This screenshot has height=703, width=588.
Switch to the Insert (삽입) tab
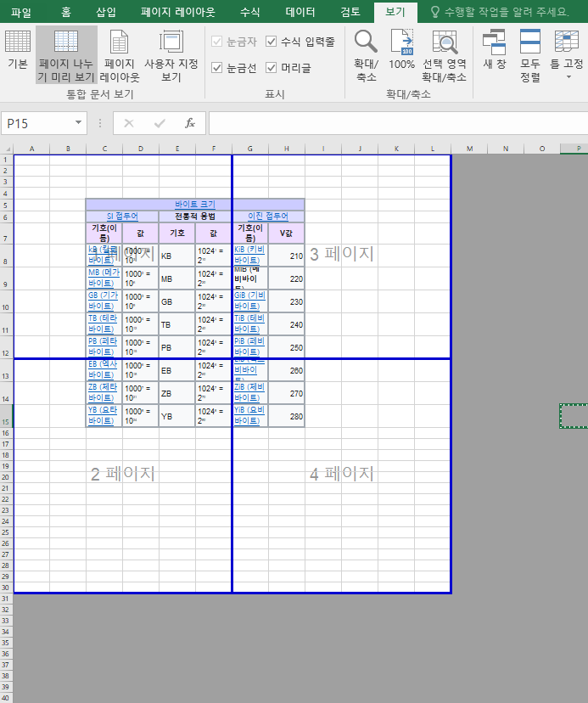click(106, 12)
